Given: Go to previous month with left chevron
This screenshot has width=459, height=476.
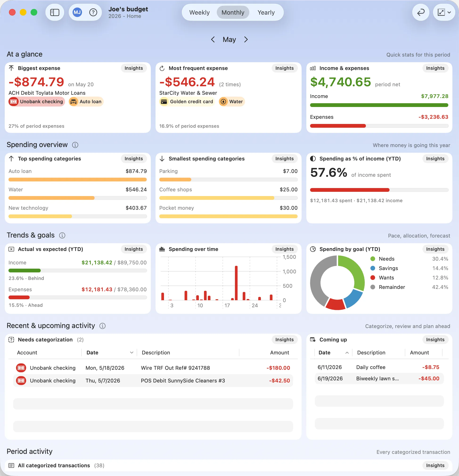Looking at the screenshot, I should pos(213,40).
